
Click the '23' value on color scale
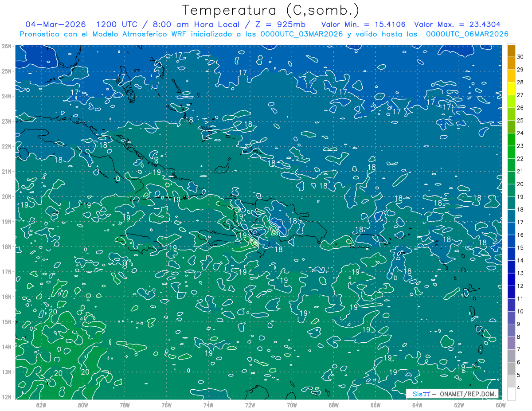pos(520,146)
